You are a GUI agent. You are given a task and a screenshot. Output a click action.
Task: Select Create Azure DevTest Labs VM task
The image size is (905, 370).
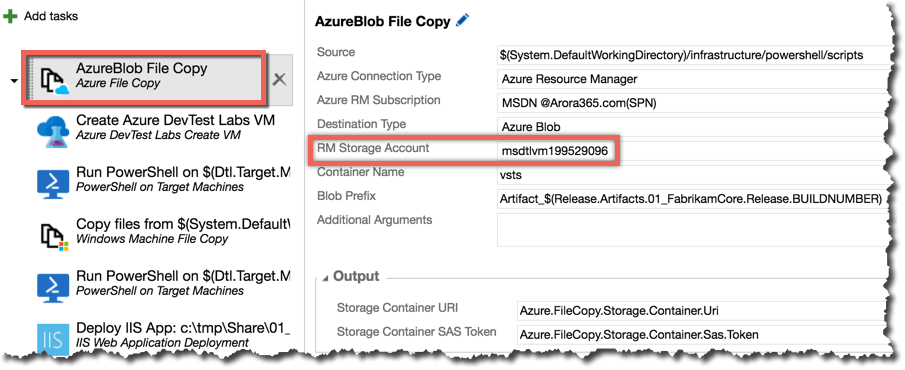click(175, 128)
